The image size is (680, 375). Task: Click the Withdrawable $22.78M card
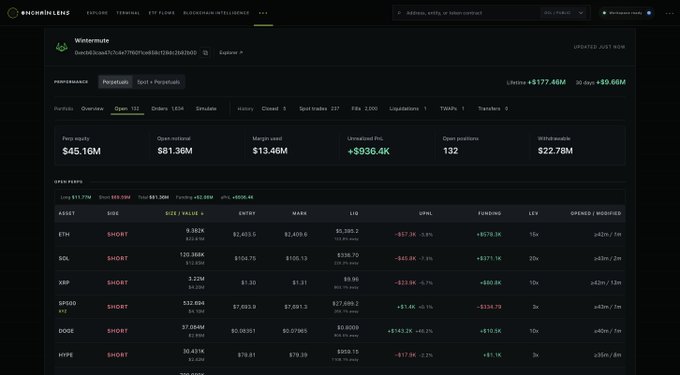[577, 146]
